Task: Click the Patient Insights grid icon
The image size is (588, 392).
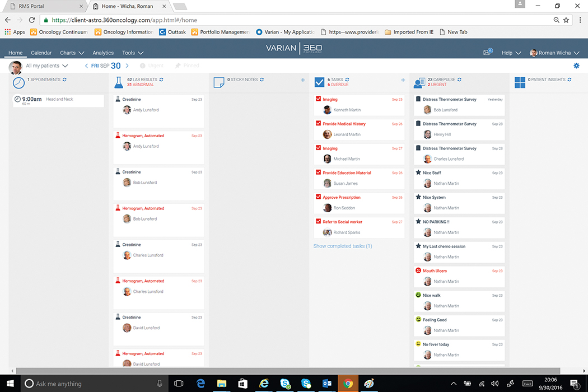Action: [520, 83]
